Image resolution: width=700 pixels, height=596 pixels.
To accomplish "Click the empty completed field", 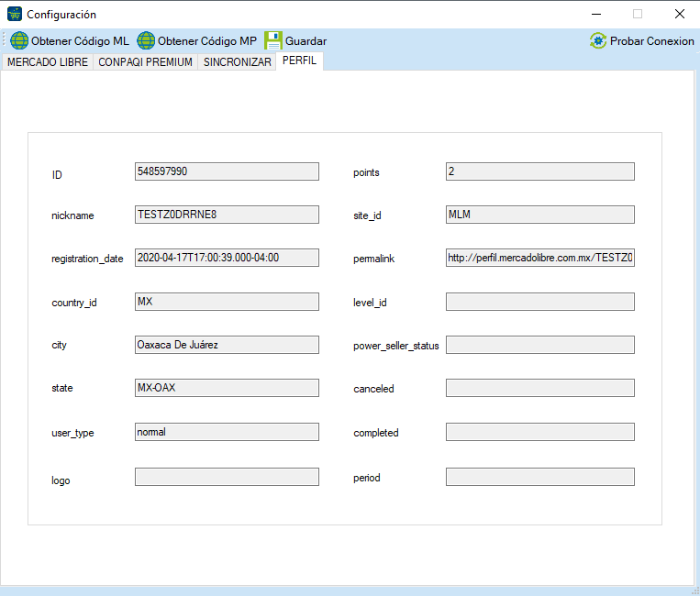I will click(x=540, y=432).
